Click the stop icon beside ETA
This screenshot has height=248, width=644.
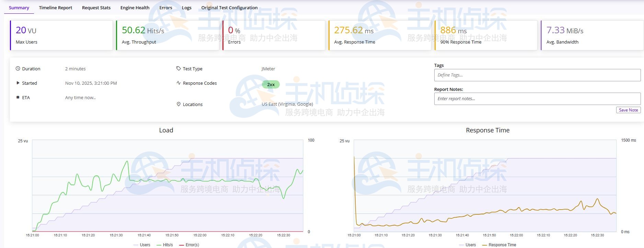(x=18, y=97)
